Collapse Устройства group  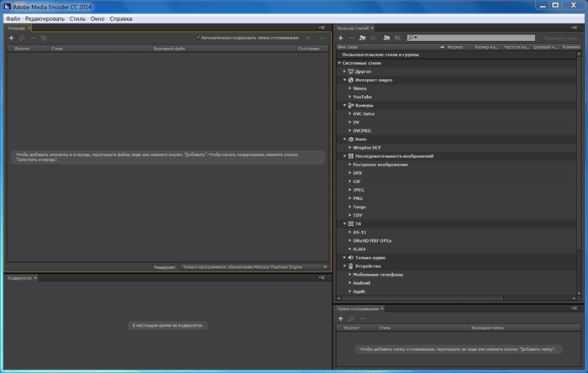tap(344, 266)
